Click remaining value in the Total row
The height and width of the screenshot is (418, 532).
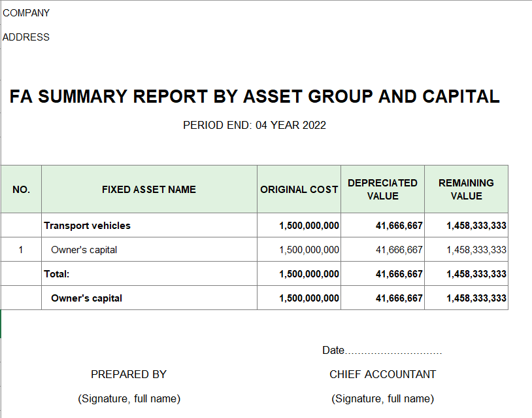tap(476, 274)
